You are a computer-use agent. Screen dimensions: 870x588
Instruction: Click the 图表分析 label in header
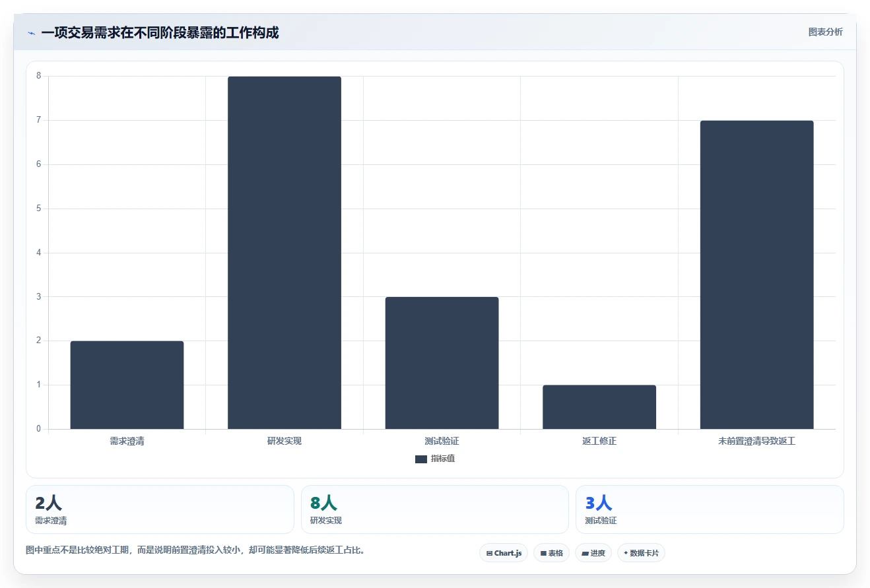pos(825,32)
